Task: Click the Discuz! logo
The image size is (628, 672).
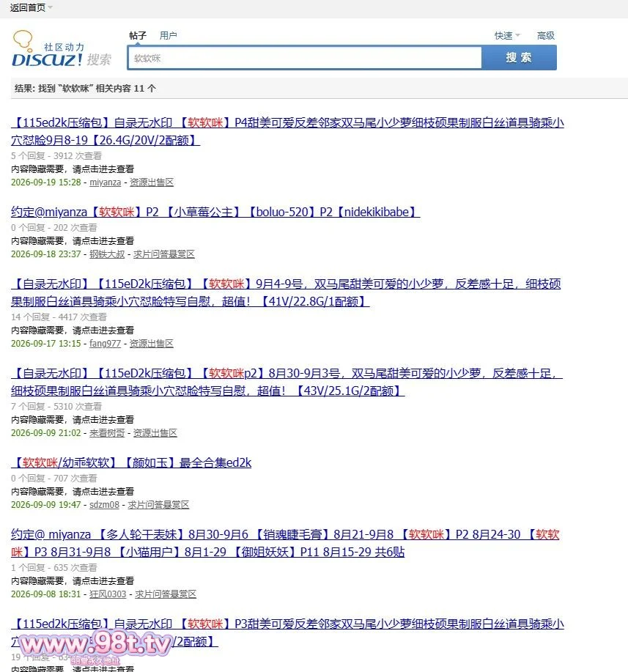Action: [62, 49]
